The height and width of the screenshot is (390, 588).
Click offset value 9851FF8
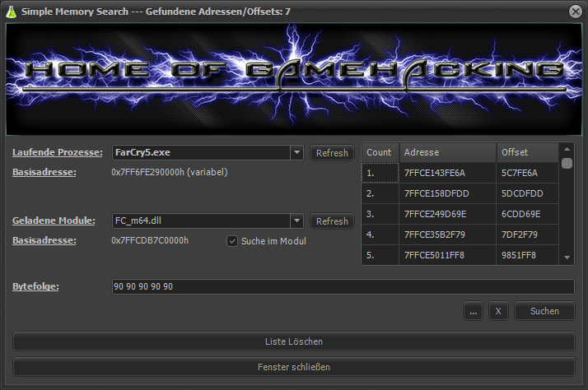click(x=528, y=255)
